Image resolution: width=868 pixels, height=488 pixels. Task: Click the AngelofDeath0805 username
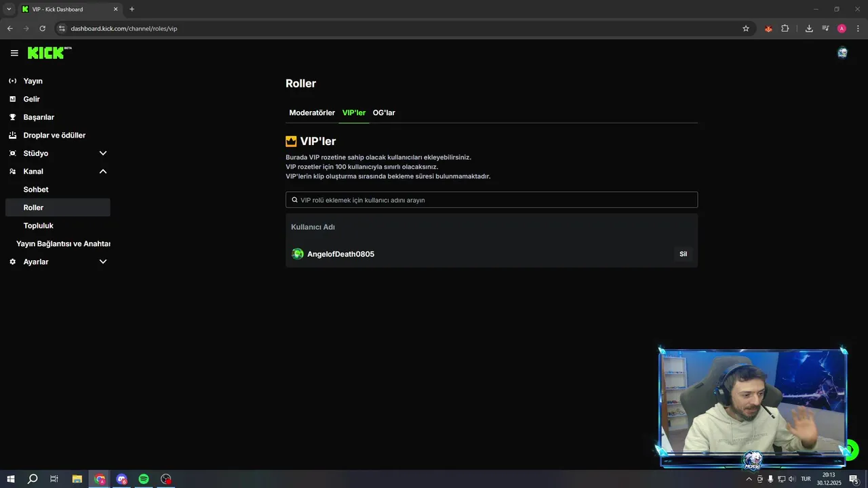tap(340, 254)
